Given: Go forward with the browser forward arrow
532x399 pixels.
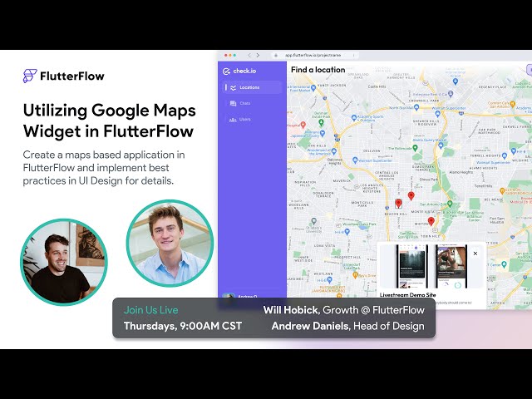Looking at the screenshot, I should coord(259,56).
